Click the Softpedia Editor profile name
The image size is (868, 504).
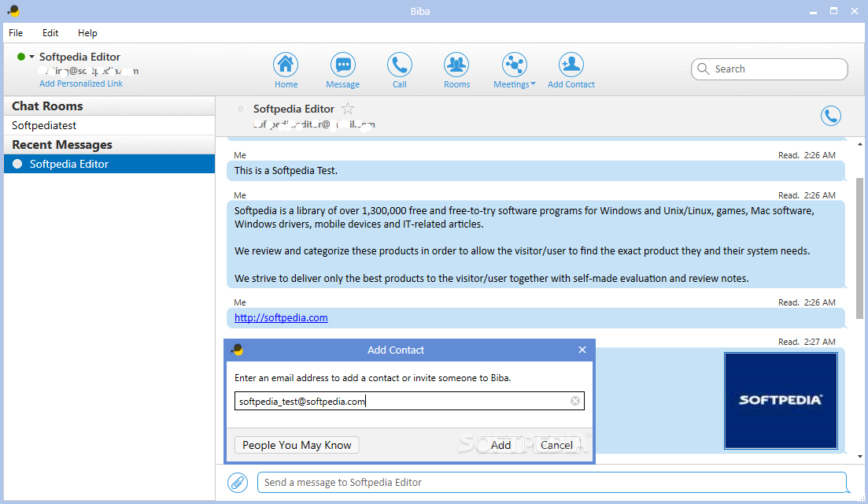click(x=79, y=57)
